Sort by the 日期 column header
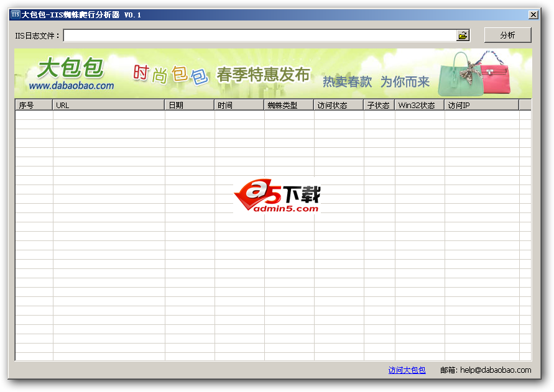 [x=190, y=105]
